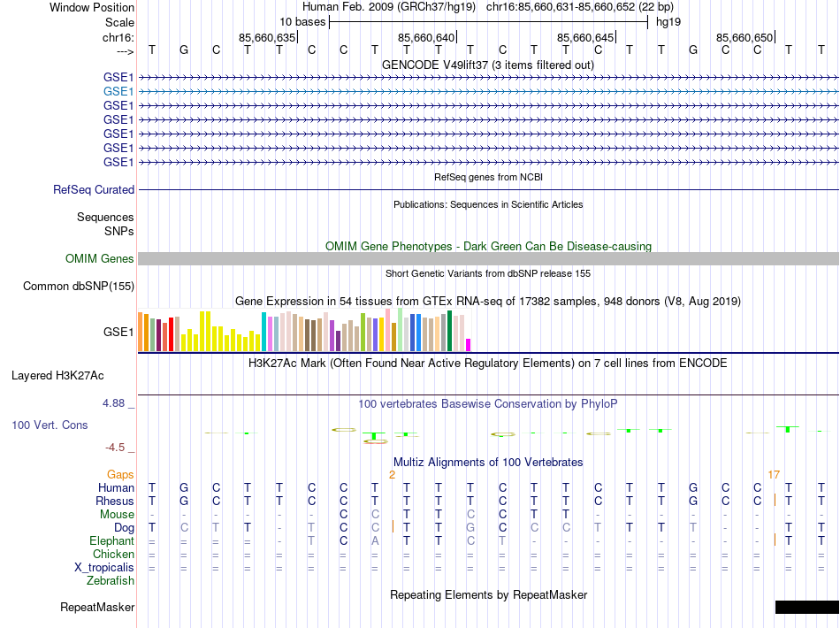Image resolution: width=840 pixels, height=628 pixels.
Task: Click the Common dbSNP(155) track label
Action: click(x=79, y=286)
